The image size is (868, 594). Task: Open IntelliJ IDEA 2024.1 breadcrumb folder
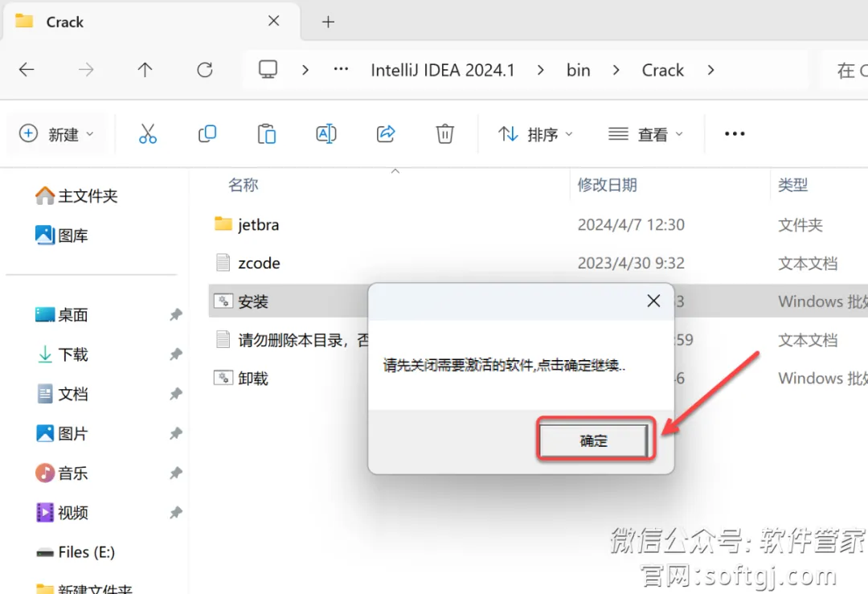click(443, 70)
